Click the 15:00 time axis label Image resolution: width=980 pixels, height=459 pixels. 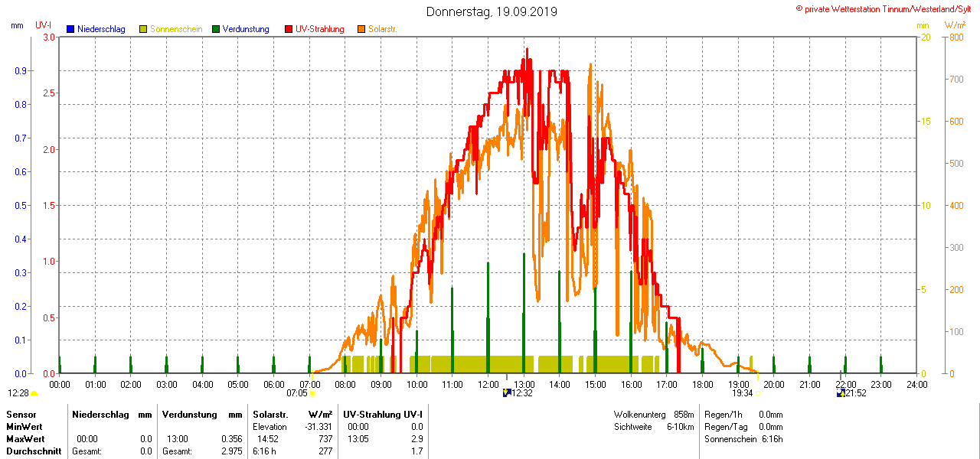pos(596,384)
